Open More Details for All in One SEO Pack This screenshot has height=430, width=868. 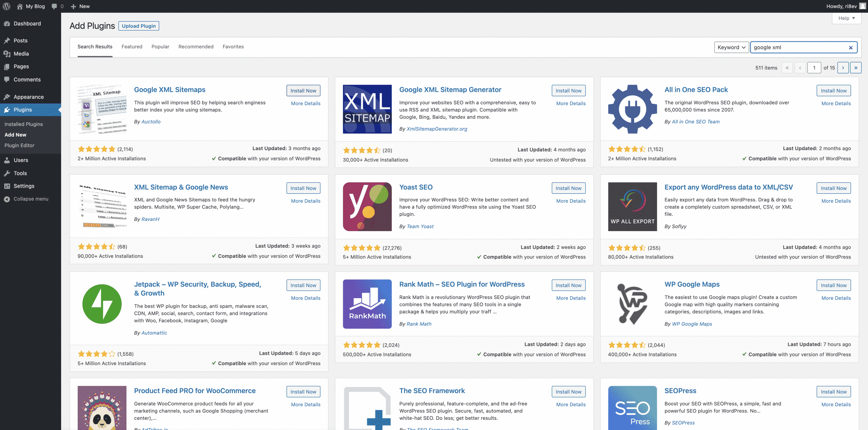point(836,103)
